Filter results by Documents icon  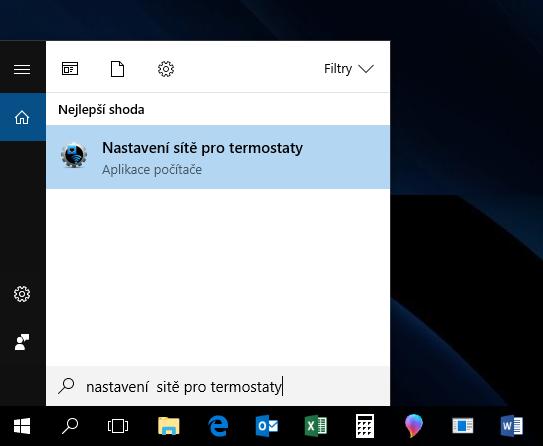coord(117,69)
